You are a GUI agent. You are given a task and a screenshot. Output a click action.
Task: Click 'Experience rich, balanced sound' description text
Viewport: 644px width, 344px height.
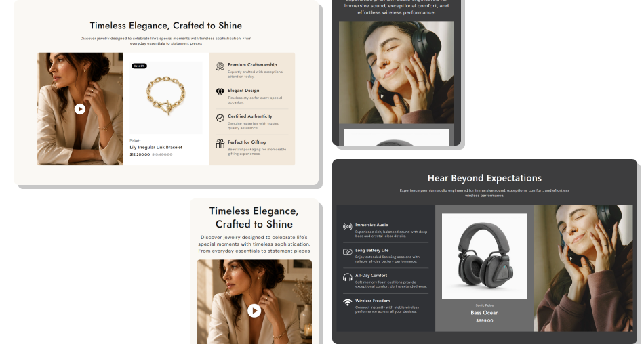pyautogui.click(x=391, y=234)
